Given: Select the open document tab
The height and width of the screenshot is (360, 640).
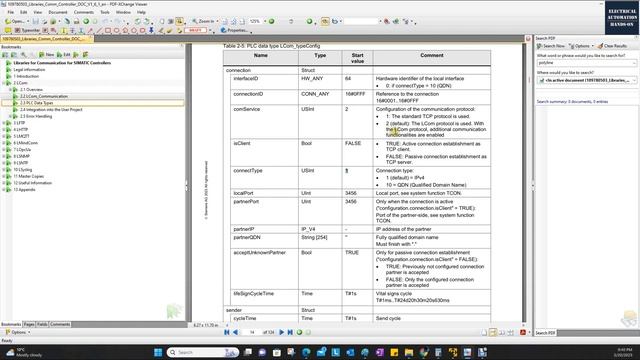Looking at the screenshot, I should click(46, 39).
